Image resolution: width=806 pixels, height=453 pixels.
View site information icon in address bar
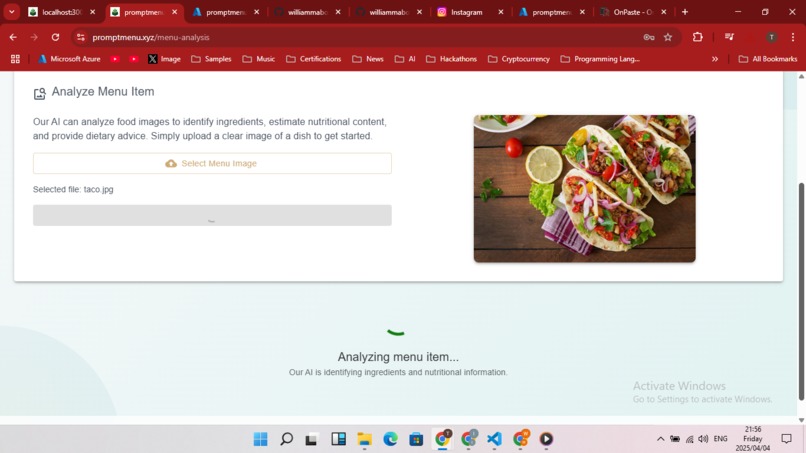tap(81, 37)
